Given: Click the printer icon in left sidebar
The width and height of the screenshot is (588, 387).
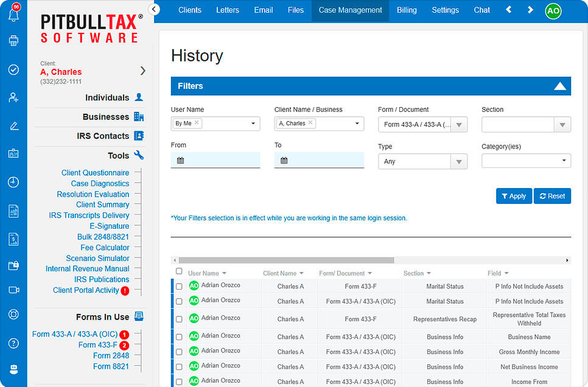Looking at the screenshot, I should [13, 41].
